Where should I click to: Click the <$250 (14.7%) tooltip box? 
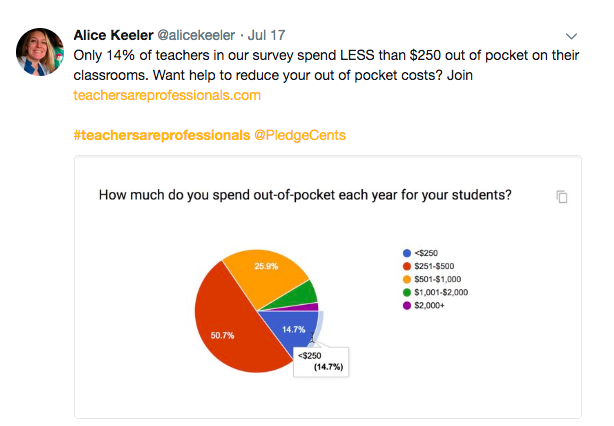(x=321, y=362)
